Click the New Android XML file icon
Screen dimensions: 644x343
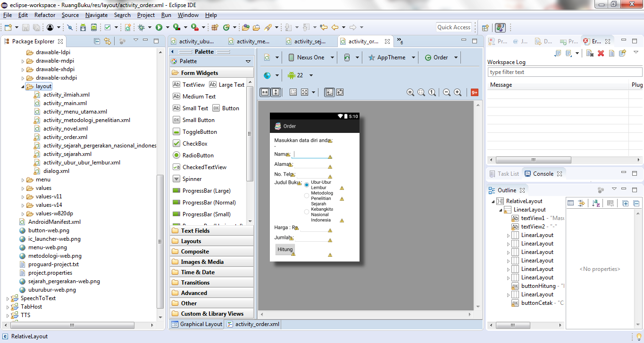click(x=128, y=28)
